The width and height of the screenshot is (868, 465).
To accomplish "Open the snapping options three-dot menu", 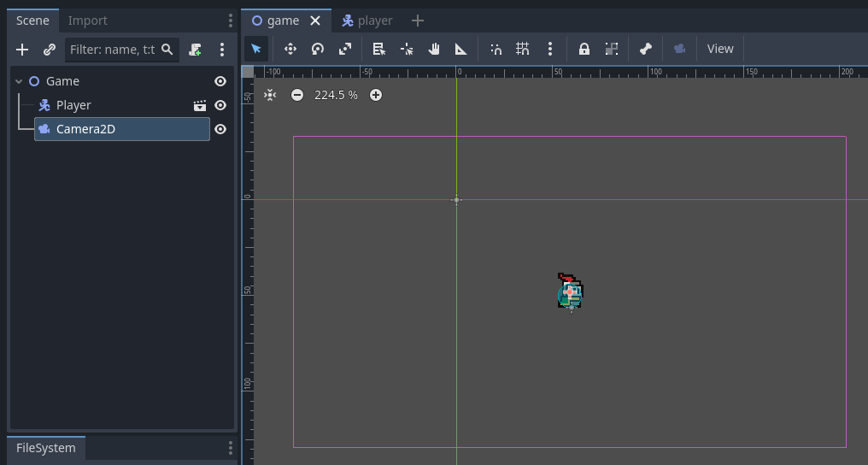I will click(x=550, y=49).
